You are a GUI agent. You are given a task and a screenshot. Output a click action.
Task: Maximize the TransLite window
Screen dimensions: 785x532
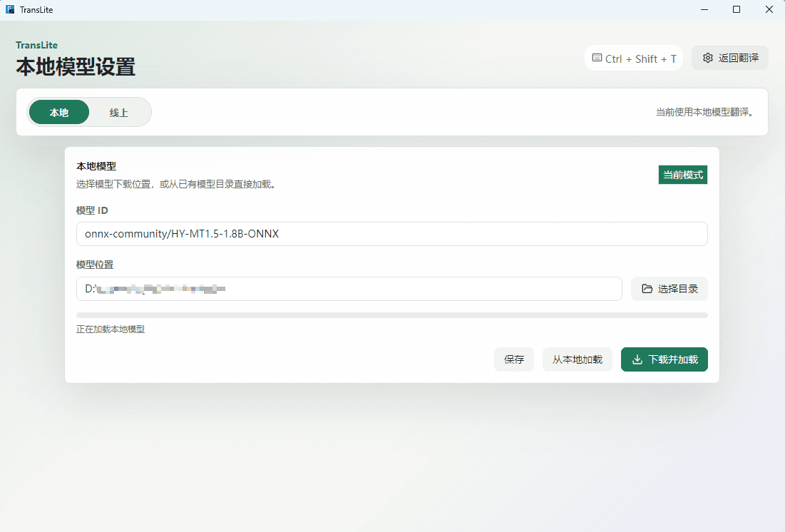[737, 9]
